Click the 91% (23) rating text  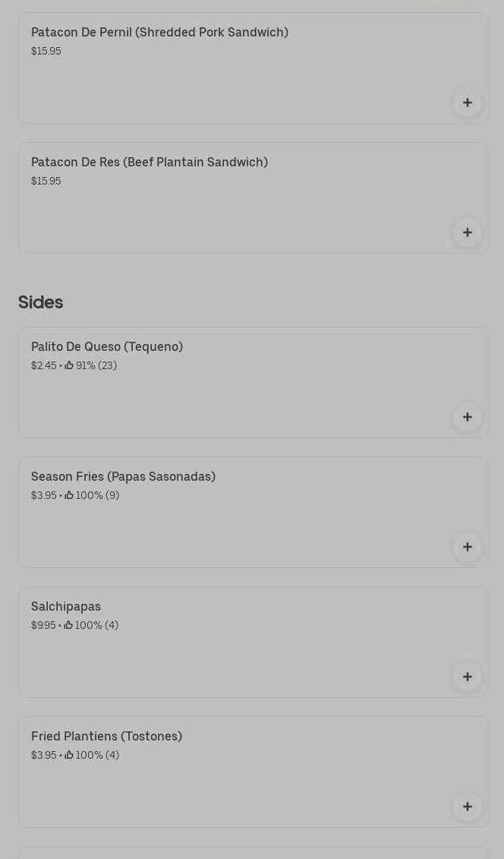(x=96, y=366)
